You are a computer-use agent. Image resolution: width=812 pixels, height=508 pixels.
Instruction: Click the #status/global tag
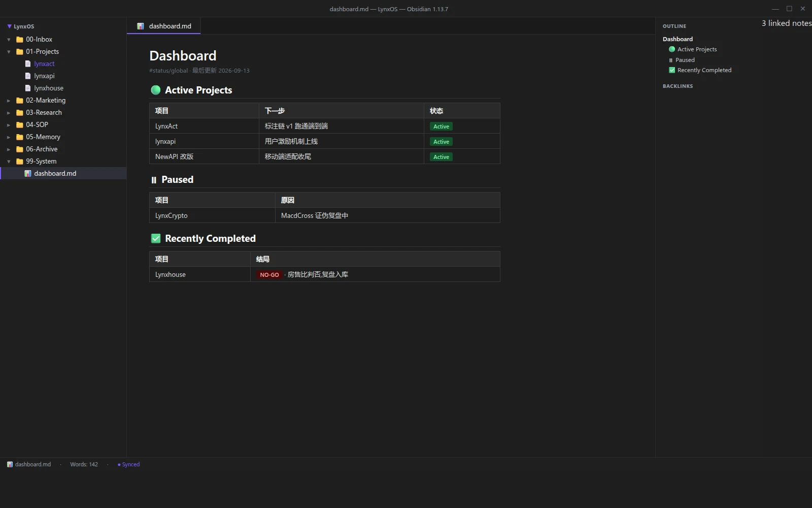tap(168, 71)
